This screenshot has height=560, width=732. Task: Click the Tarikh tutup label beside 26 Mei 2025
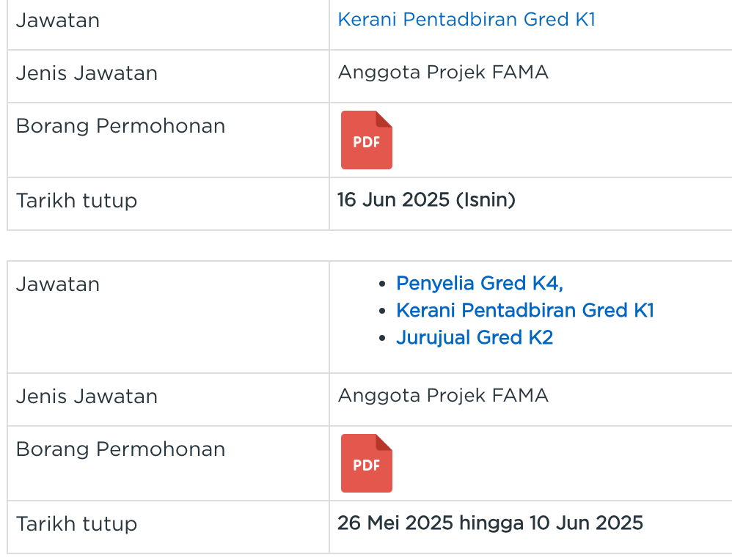(x=76, y=524)
